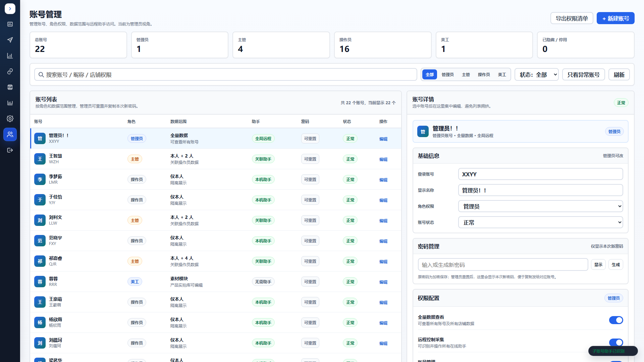
Task: Open the link chain icon in sidebar
Action: 10,71
